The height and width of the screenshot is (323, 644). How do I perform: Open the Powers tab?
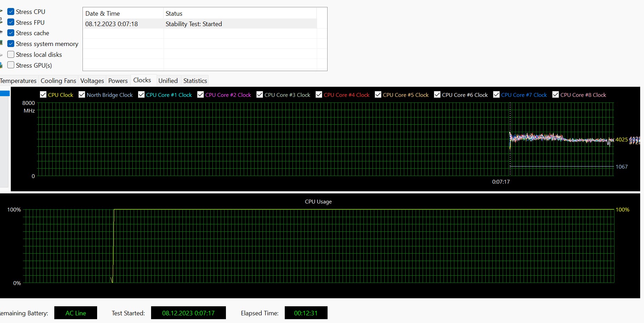click(x=118, y=81)
